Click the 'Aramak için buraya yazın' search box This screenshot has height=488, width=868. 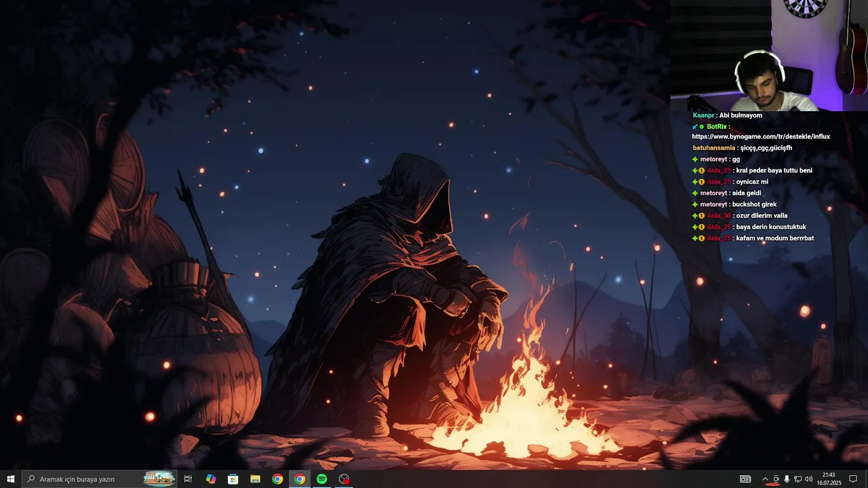click(x=100, y=479)
